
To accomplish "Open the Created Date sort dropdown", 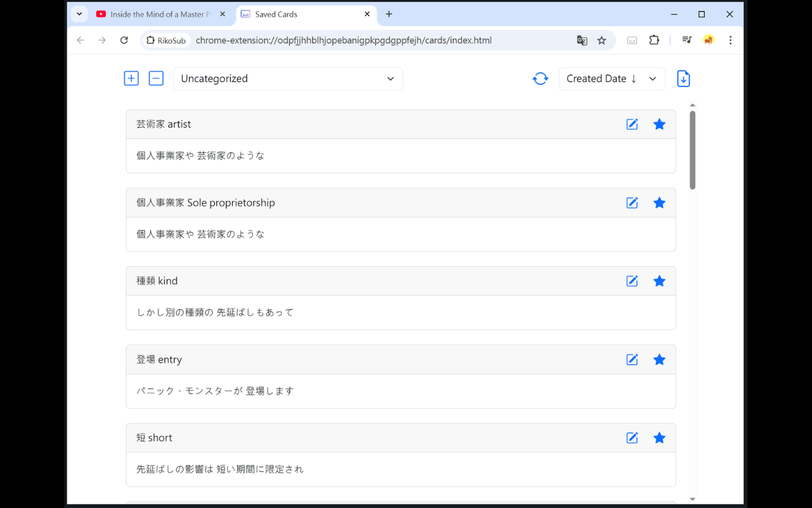I will 612,79.
